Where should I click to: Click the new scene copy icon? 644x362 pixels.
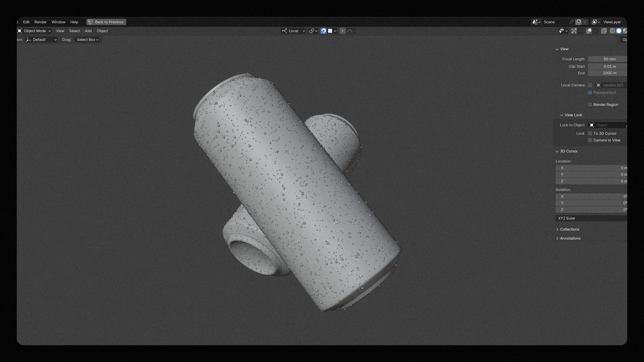tap(578, 22)
